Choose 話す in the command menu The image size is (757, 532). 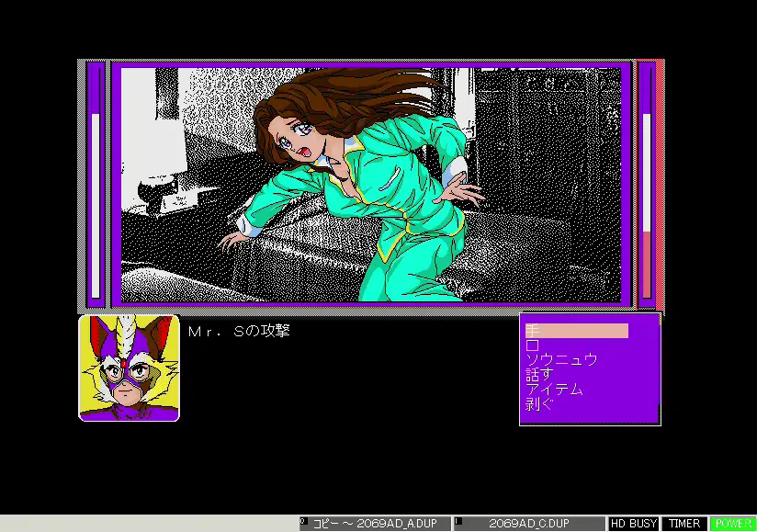click(539, 374)
